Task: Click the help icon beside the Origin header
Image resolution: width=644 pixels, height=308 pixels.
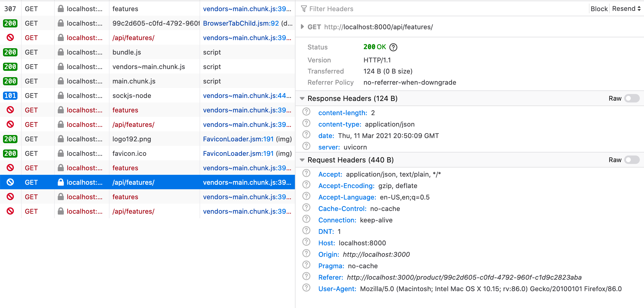Action: pos(306,253)
